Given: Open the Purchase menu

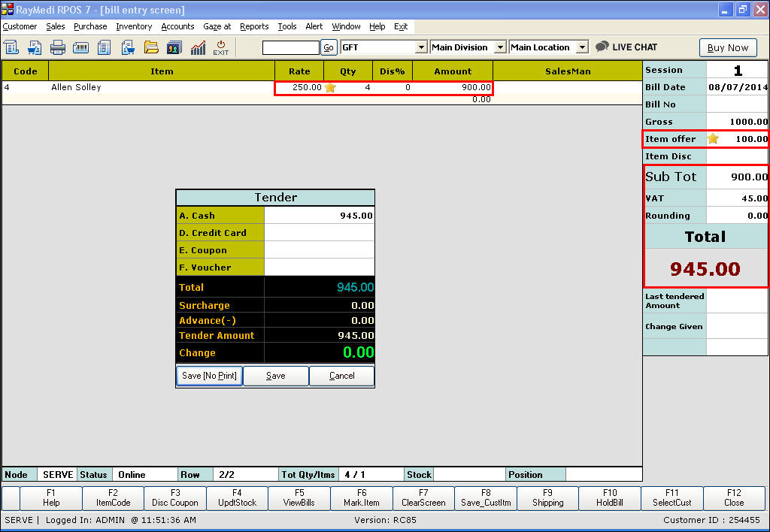Looking at the screenshot, I should coord(90,26).
